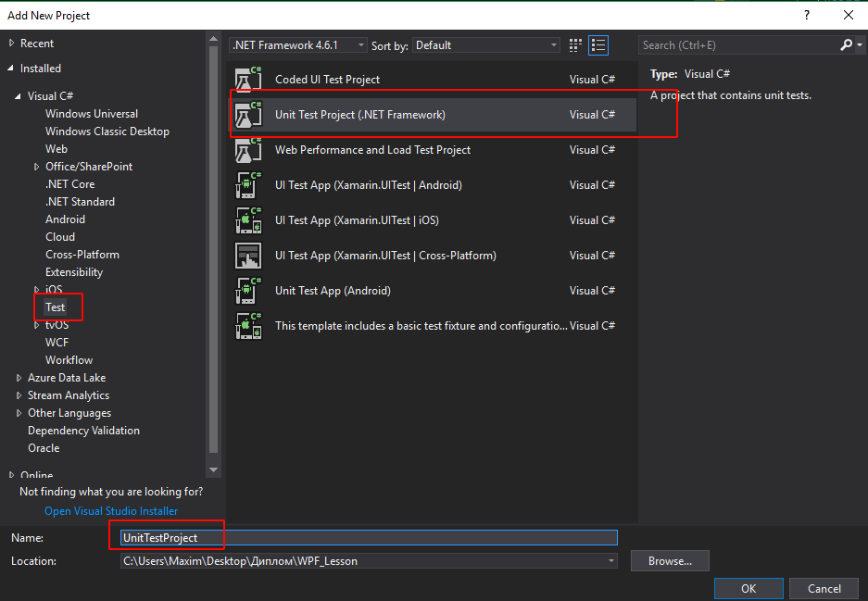Expand the Other Languages node

point(19,413)
